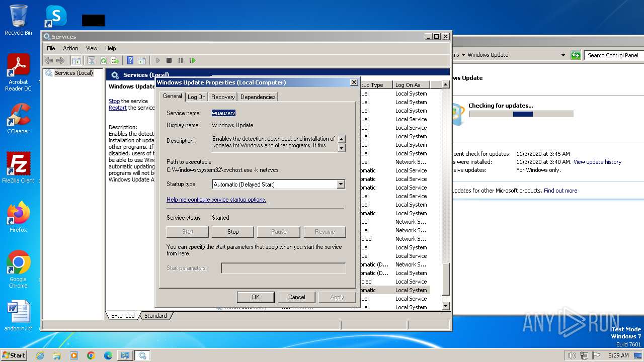This screenshot has height=362, width=644.
Task: Switch to the Log On tab
Action: pos(197,97)
